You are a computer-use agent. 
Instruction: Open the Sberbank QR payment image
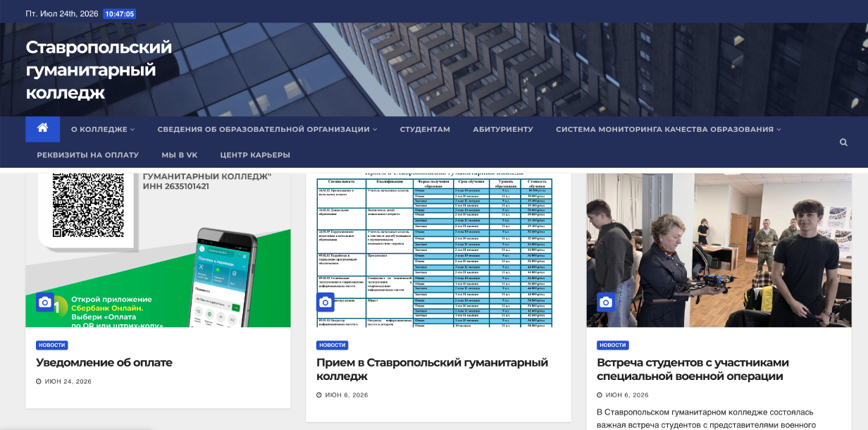point(158,250)
